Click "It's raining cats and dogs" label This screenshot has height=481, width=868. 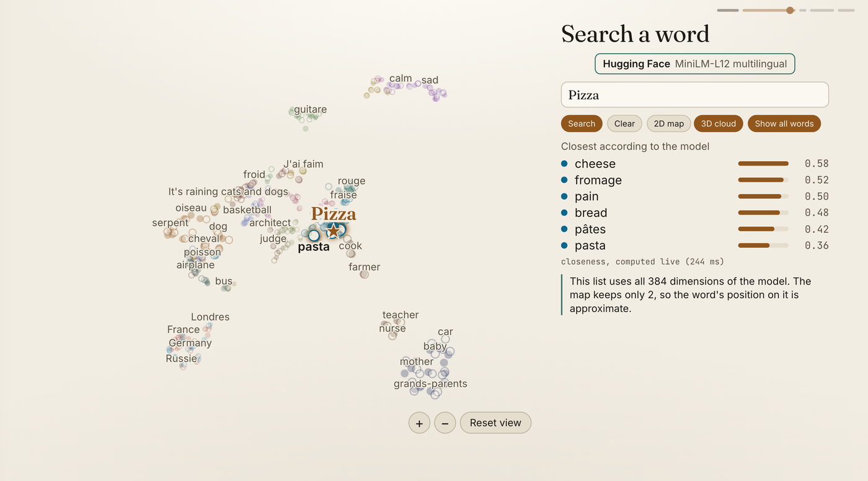pos(228,192)
